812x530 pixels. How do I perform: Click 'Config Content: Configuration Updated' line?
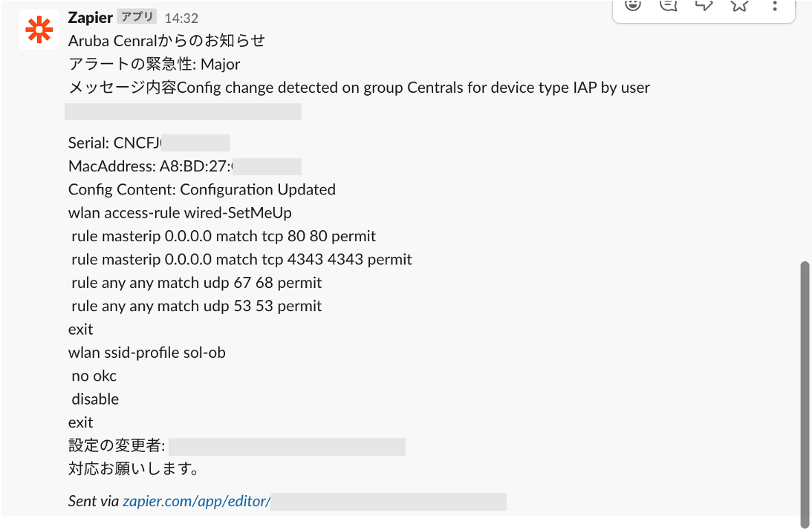click(x=202, y=189)
